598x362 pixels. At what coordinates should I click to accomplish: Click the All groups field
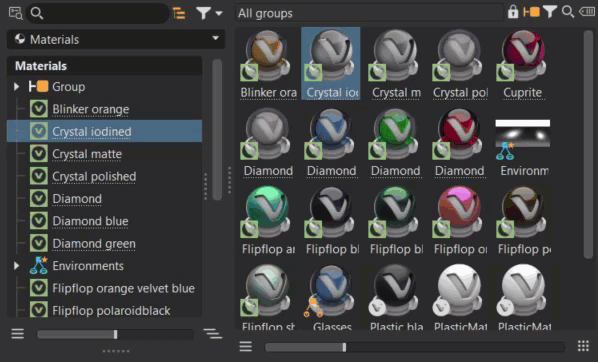pos(368,13)
